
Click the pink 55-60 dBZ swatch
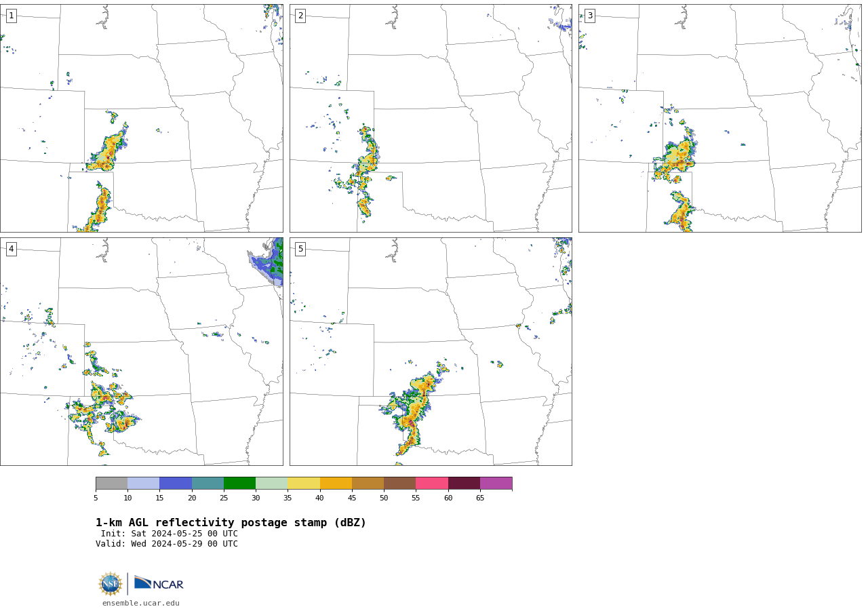432,484
